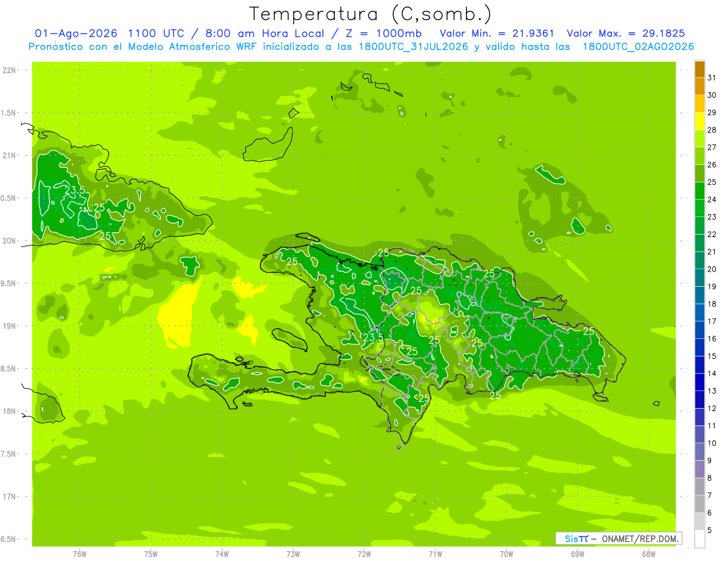Click the topmost dark orange swatch above 31

(699, 69)
